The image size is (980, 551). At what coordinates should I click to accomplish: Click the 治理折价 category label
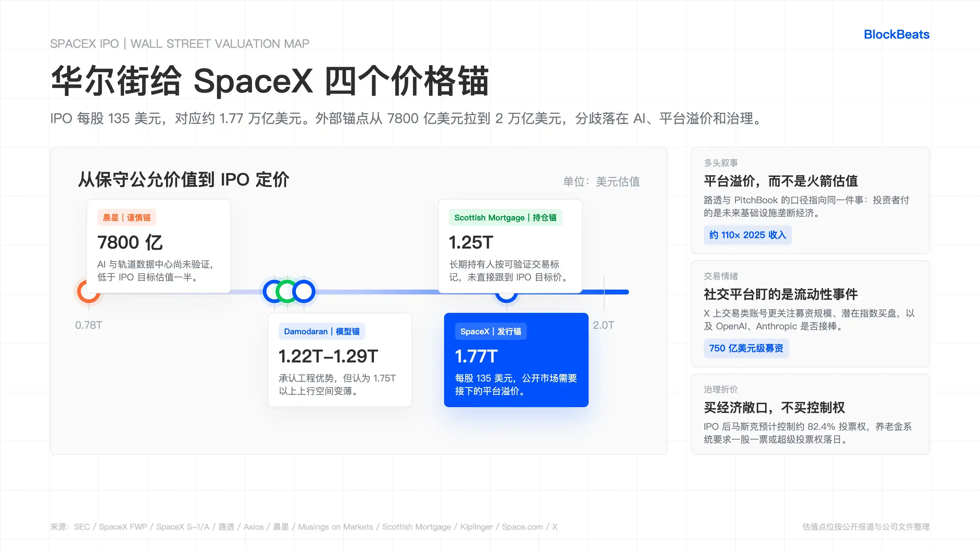coord(721,389)
